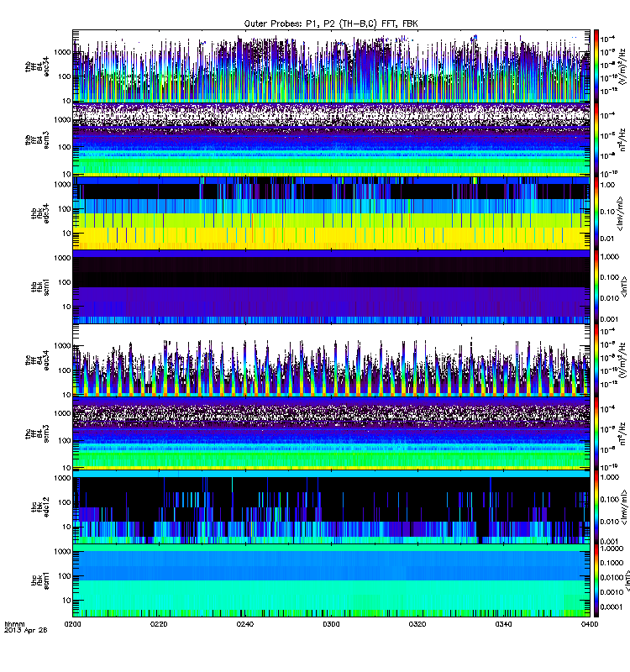
Task: Click the nT²/Hz unit label of thb scm3 panel
Action: (x=623, y=139)
